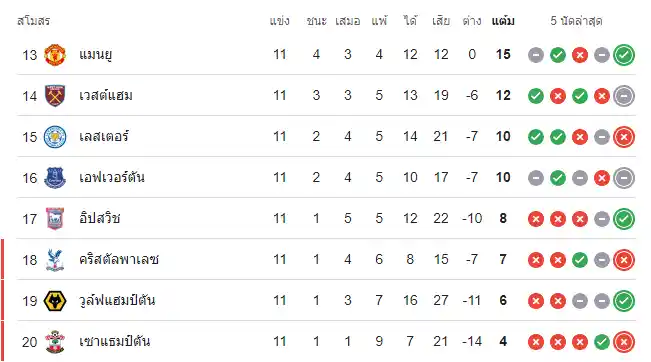
Task: Open team link เอฟเวอร์ตัน
Action: [x=112, y=178]
